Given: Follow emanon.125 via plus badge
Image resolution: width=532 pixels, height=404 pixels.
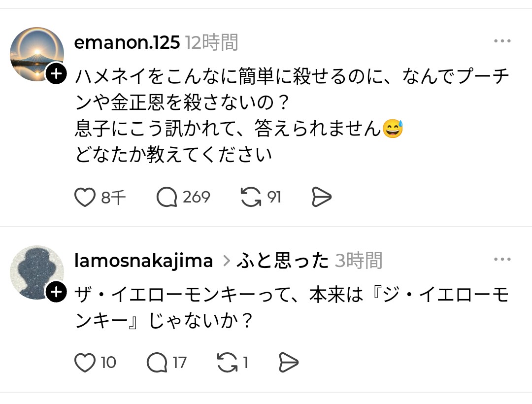Looking at the screenshot, I should click(57, 74).
